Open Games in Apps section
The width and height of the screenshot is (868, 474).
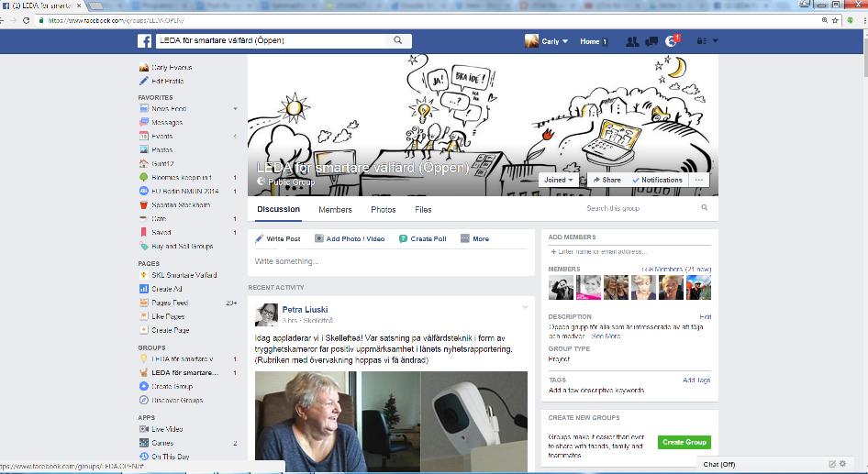click(x=162, y=443)
